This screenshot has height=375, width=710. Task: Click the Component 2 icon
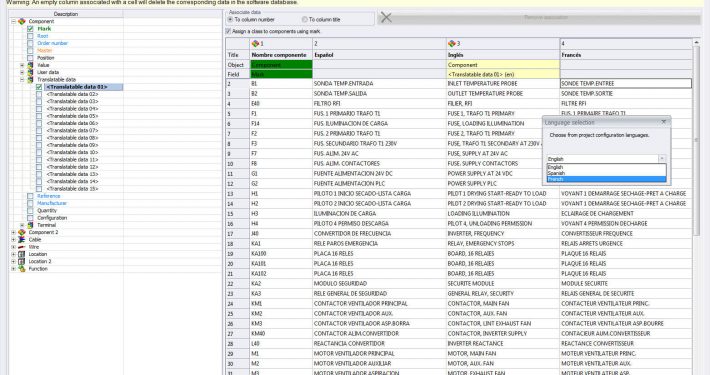pyautogui.click(x=22, y=232)
